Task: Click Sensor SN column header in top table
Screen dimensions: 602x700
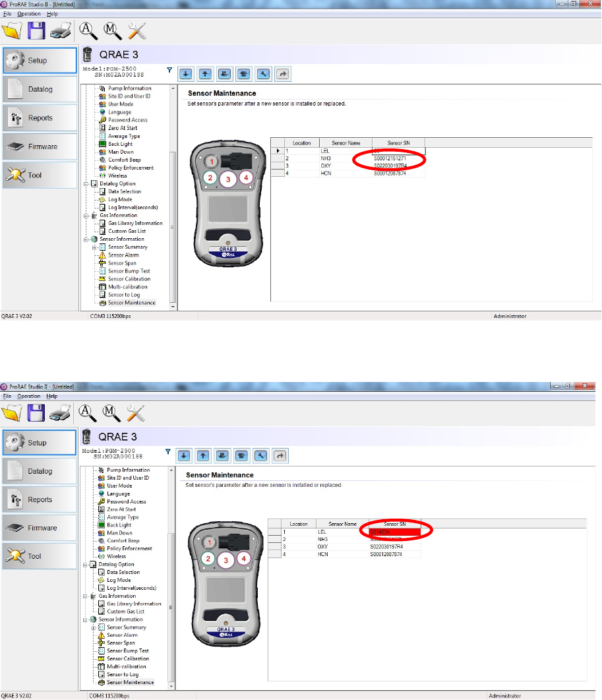Action: point(398,143)
